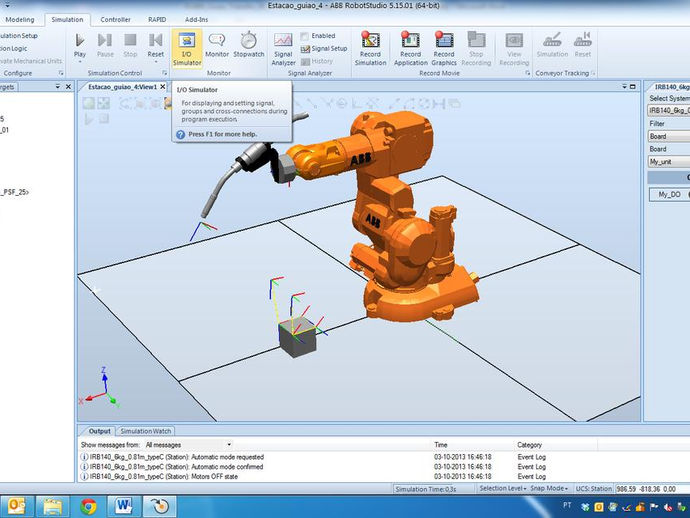Open Microsoft Word from the taskbar
The width and height of the screenshot is (690, 518).
[x=124, y=506]
